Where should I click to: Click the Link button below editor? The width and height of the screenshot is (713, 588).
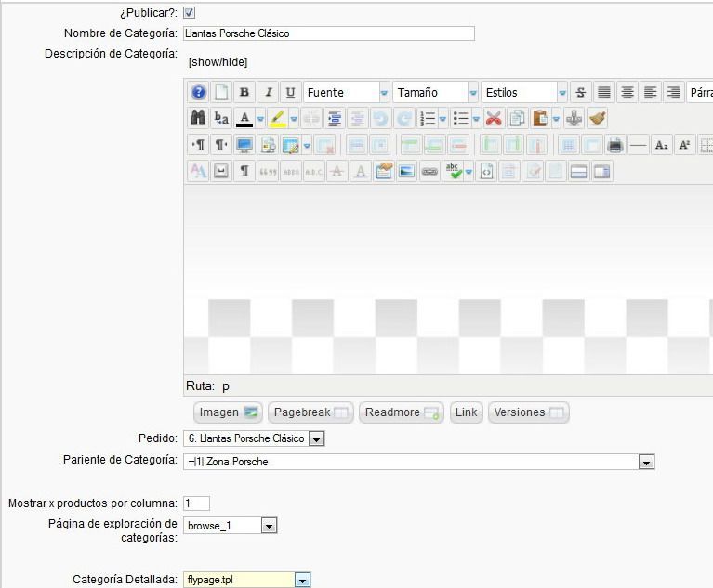(x=466, y=412)
